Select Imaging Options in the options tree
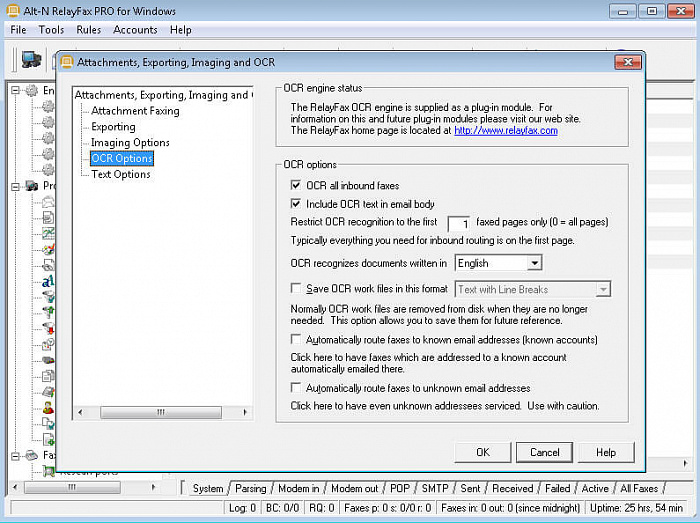Image resolution: width=700 pixels, height=523 pixels. (x=130, y=142)
